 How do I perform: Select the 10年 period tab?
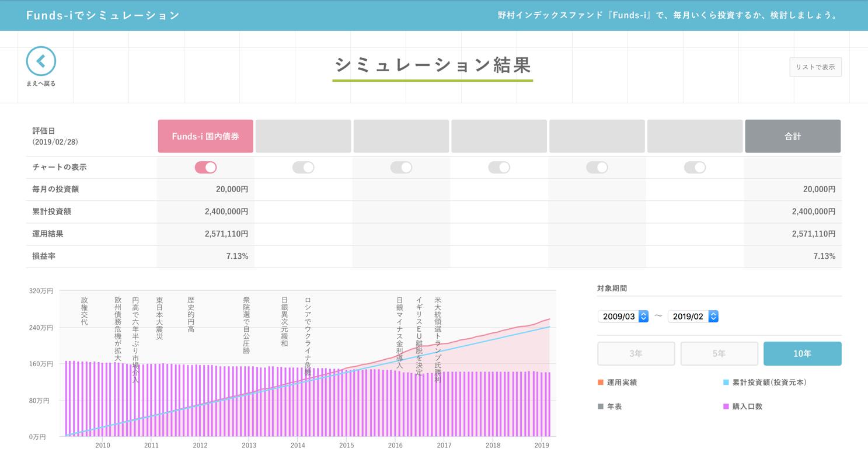pyautogui.click(x=802, y=353)
